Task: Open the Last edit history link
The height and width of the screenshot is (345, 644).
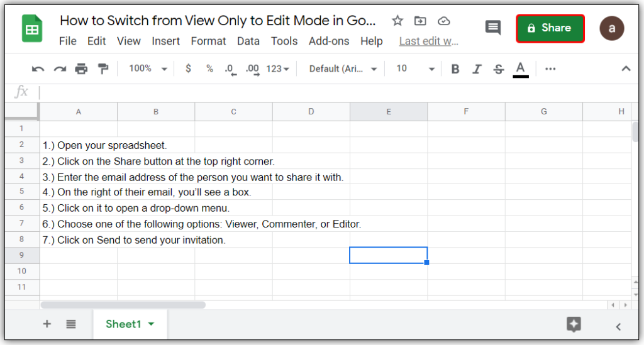Action: 429,41
